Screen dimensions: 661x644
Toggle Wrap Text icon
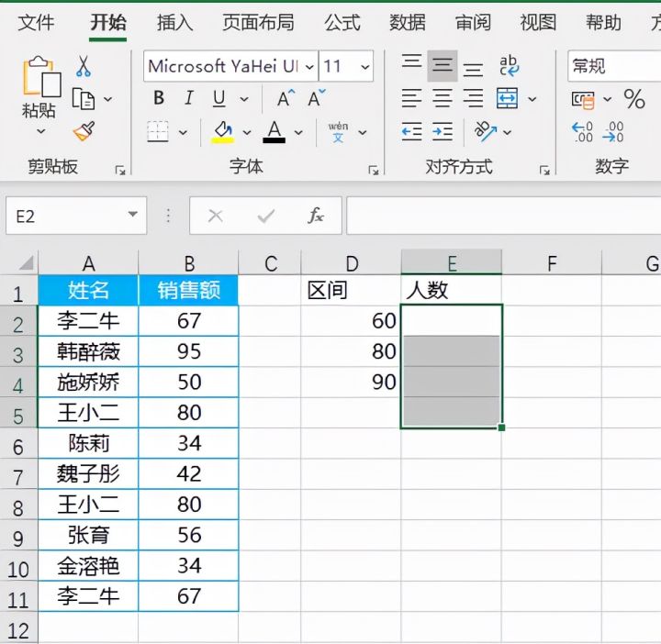[509, 66]
